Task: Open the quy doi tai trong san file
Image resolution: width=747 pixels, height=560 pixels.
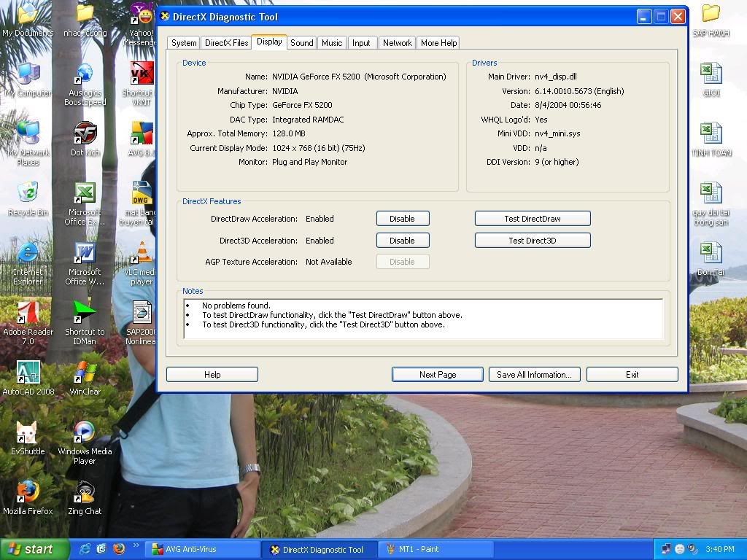Action: pyautogui.click(x=711, y=204)
